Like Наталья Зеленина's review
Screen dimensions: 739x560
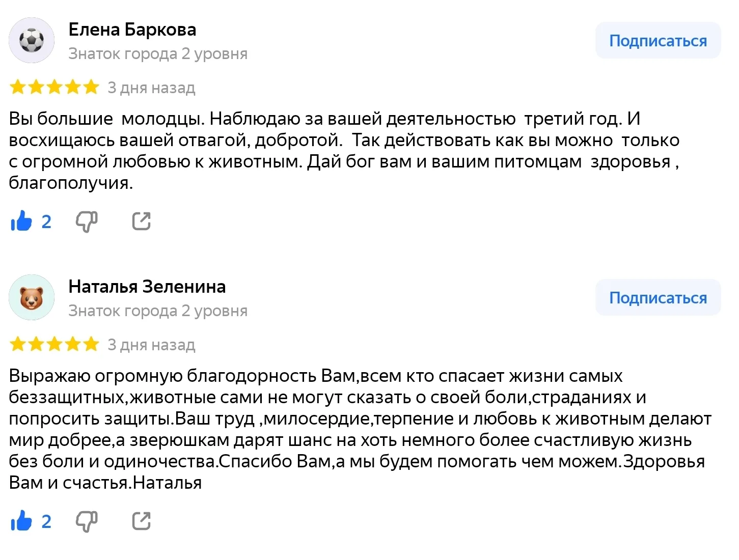pyautogui.click(x=21, y=521)
